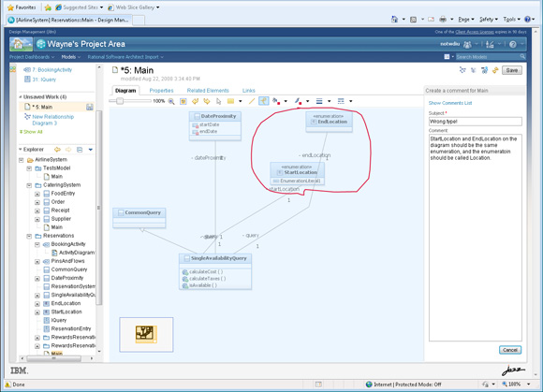Click the comment Subject input field
543x392 pixels.
pyautogui.click(x=476, y=122)
